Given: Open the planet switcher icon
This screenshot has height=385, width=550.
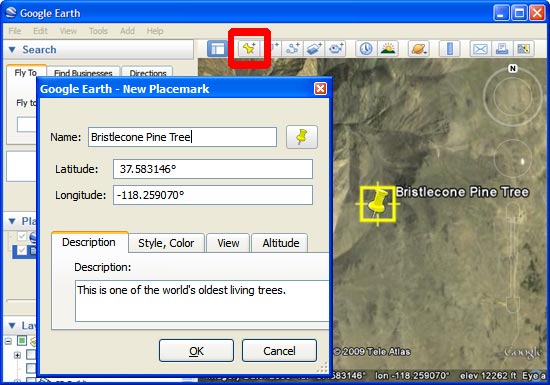Looking at the screenshot, I should pos(418,48).
